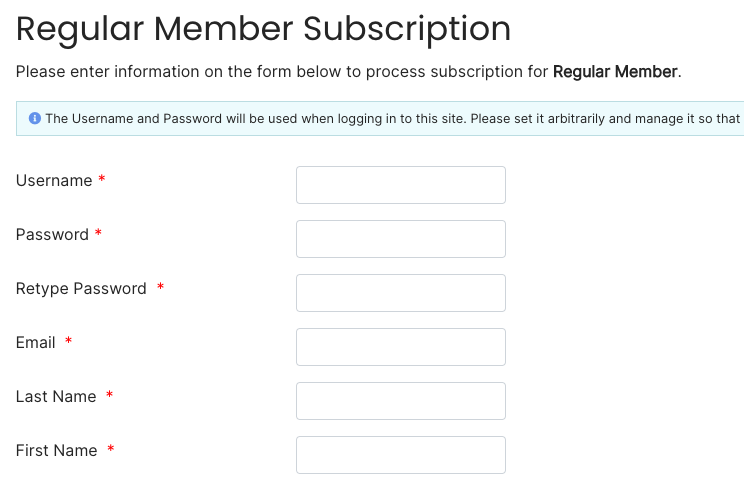744x488 pixels.
Task: Click the Username and Password notice banner
Action: pyautogui.click(x=380, y=118)
